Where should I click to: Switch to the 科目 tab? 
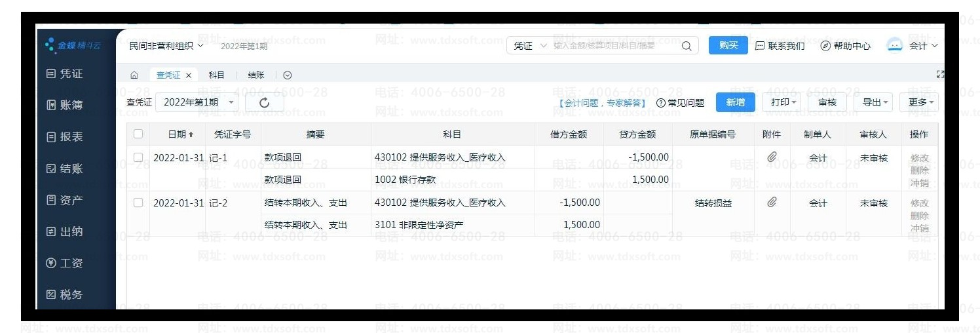(216, 75)
